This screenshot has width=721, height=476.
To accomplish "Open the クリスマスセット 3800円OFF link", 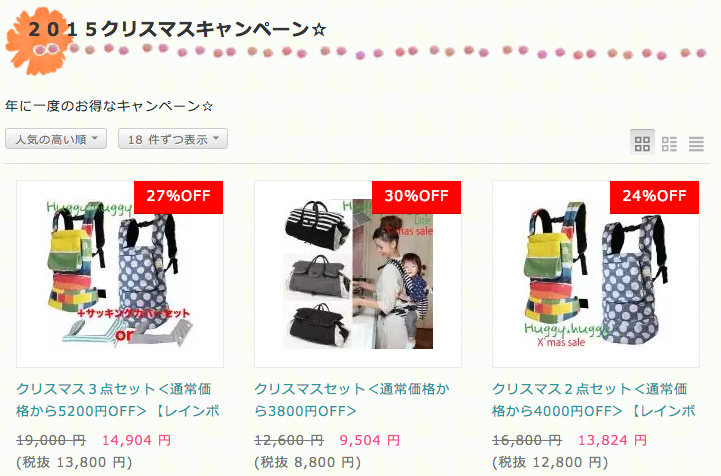I will pyautogui.click(x=352, y=400).
